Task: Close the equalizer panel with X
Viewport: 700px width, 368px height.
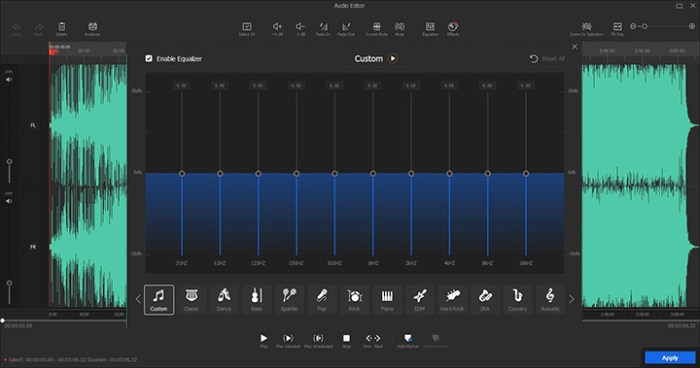Action: pyautogui.click(x=575, y=46)
